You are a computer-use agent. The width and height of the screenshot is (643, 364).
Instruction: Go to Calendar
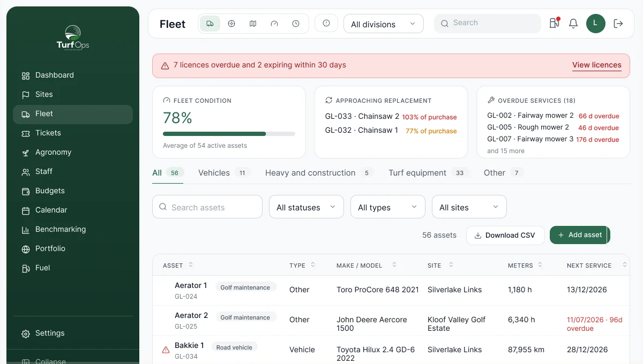(x=73, y=210)
